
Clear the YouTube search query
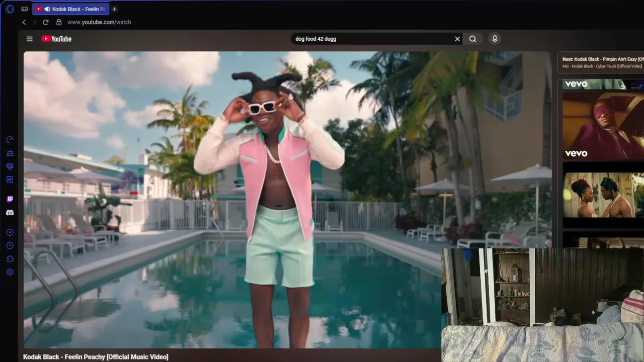click(457, 39)
